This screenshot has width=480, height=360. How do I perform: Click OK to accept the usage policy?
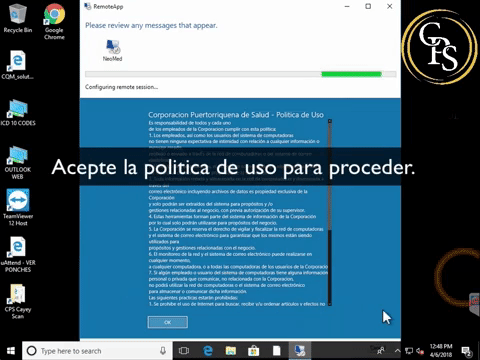pos(168,322)
